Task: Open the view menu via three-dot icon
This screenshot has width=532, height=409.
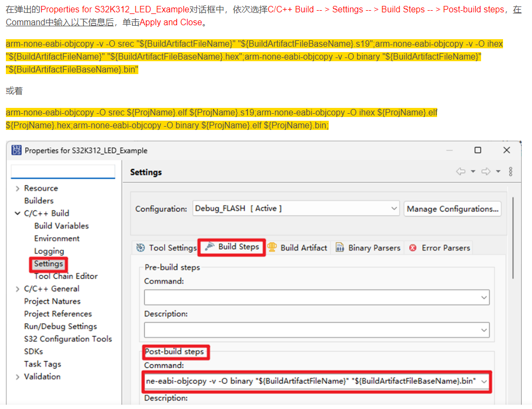Action: (510, 171)
